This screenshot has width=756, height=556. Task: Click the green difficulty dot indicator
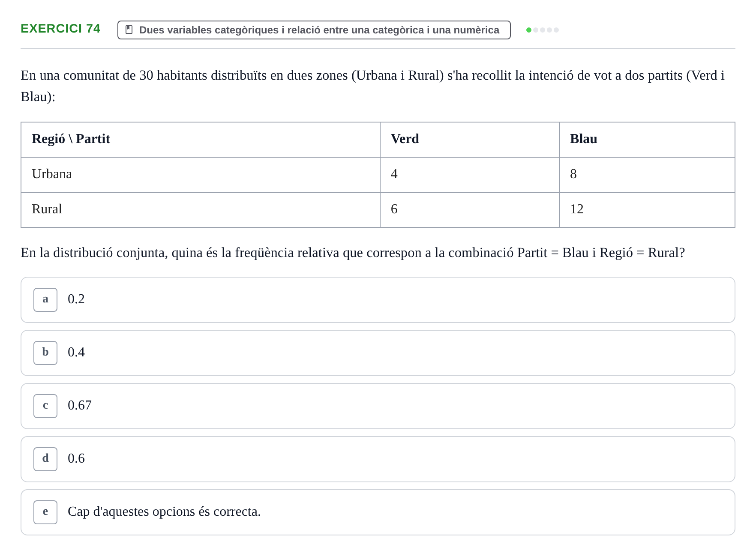pos(529,30)
